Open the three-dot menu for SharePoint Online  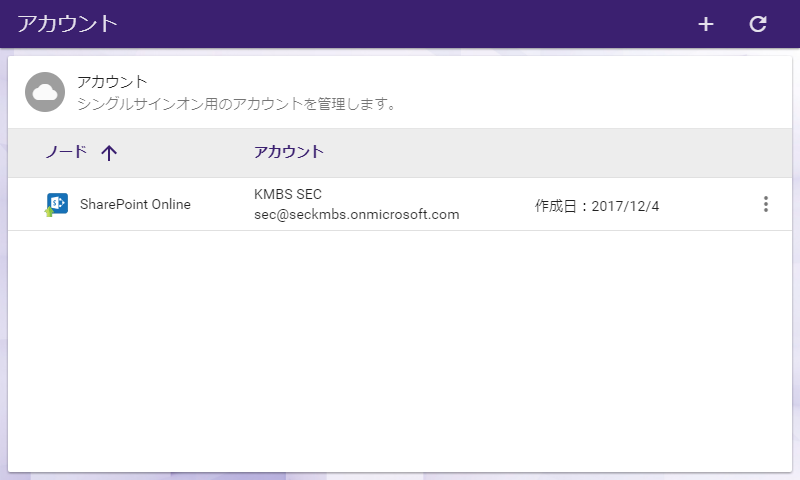765,204
